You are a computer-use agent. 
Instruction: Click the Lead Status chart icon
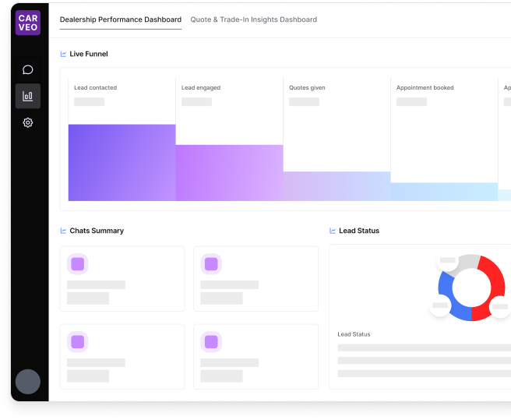click(333, 231)
